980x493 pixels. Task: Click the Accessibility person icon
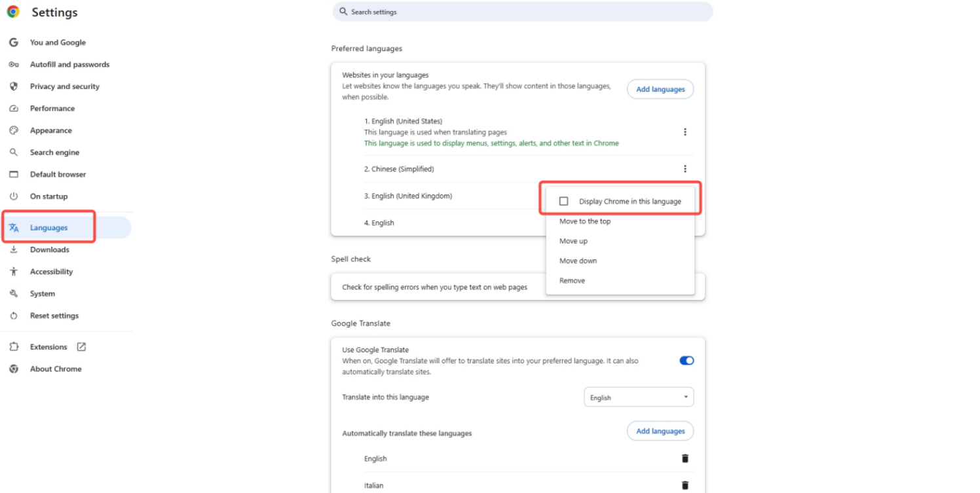(13, 272)
